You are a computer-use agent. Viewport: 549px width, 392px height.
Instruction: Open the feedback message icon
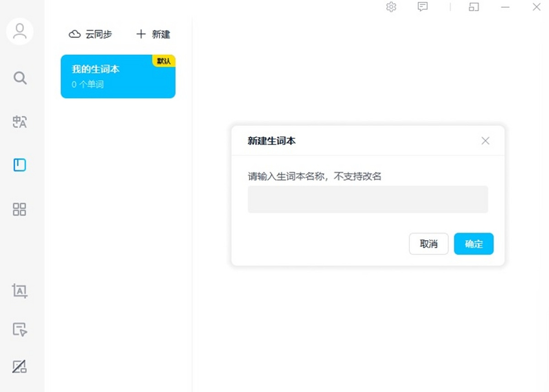pos(423,7)
